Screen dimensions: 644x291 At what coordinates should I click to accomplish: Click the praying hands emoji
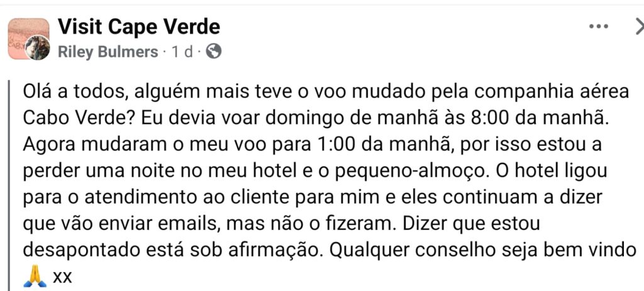(x=35, y=276)
